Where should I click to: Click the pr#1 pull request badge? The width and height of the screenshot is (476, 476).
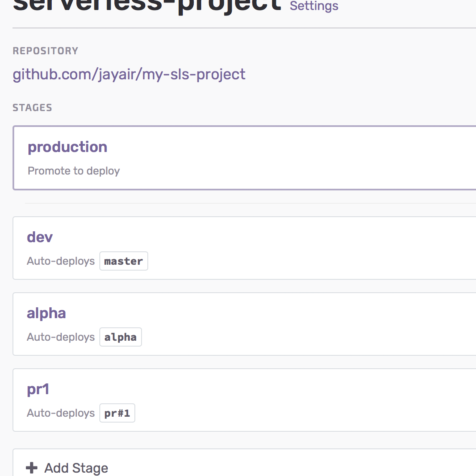117,413
